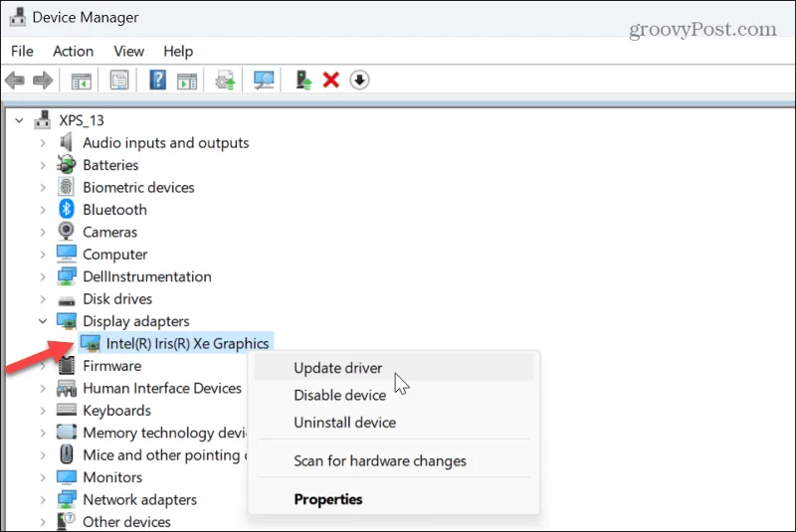Toggle the action pane toolbar icon
796x532 pixels.
pos(187,81)
